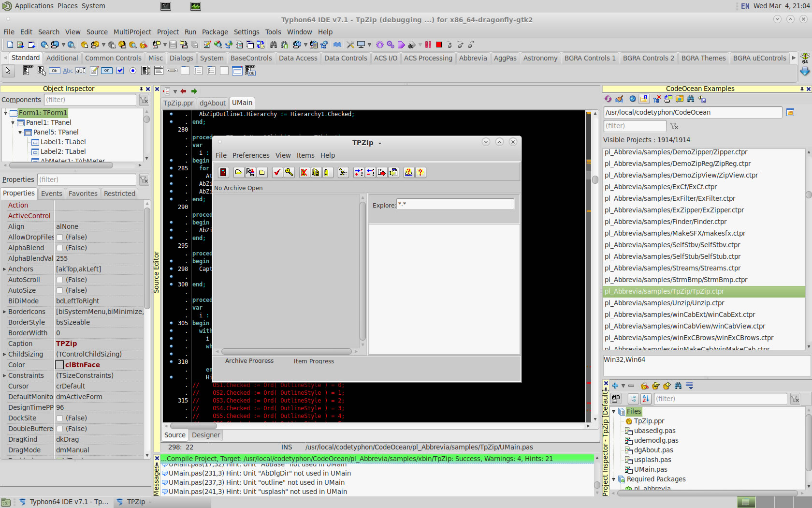812x508 pixels.
Task: Click the remove items minus-arrow icon in TPZip
Action: pyautogui.click(x=370, y=172)
